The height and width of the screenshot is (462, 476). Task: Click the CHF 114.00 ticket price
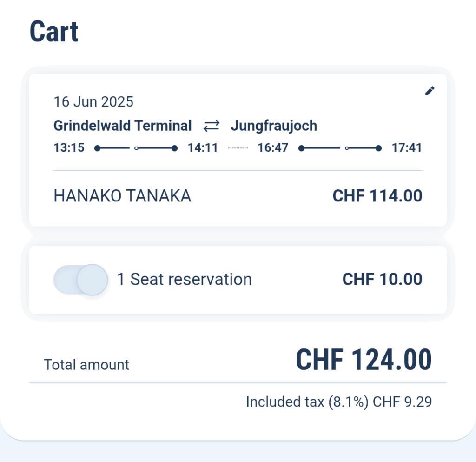377,195
